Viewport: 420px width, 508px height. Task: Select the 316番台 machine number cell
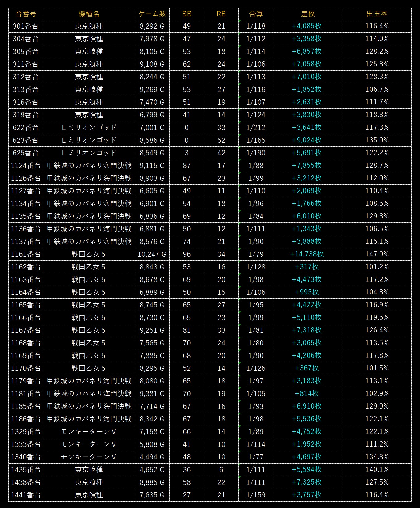pyautogui.click(x=26, y=102)
